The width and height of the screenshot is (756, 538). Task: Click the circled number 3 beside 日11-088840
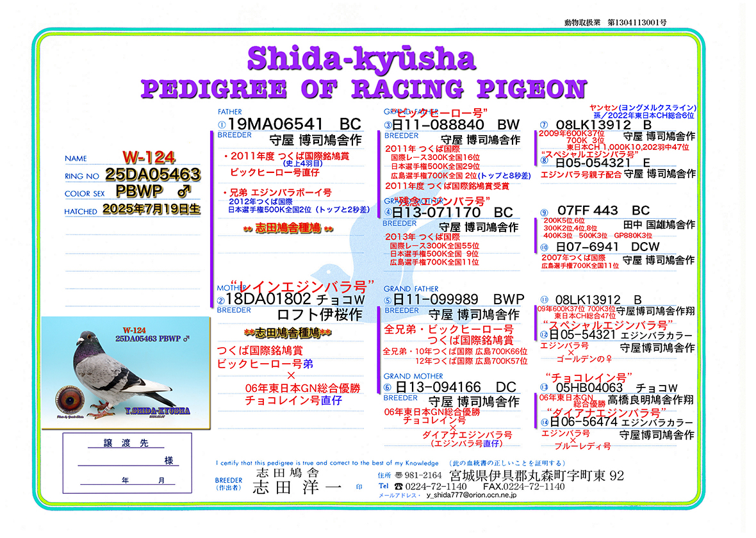(388, 126)
